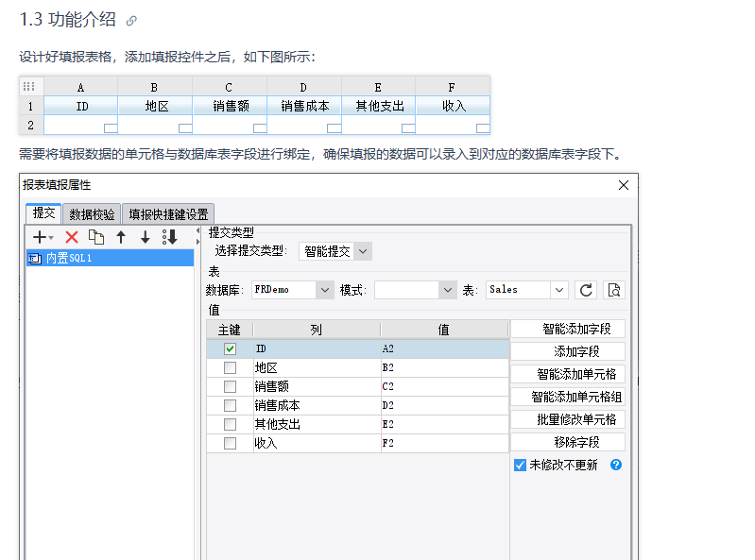The height and width of the screenshot is (560, 755).
Task: Click the 列 column header
Action: (317, 330)
